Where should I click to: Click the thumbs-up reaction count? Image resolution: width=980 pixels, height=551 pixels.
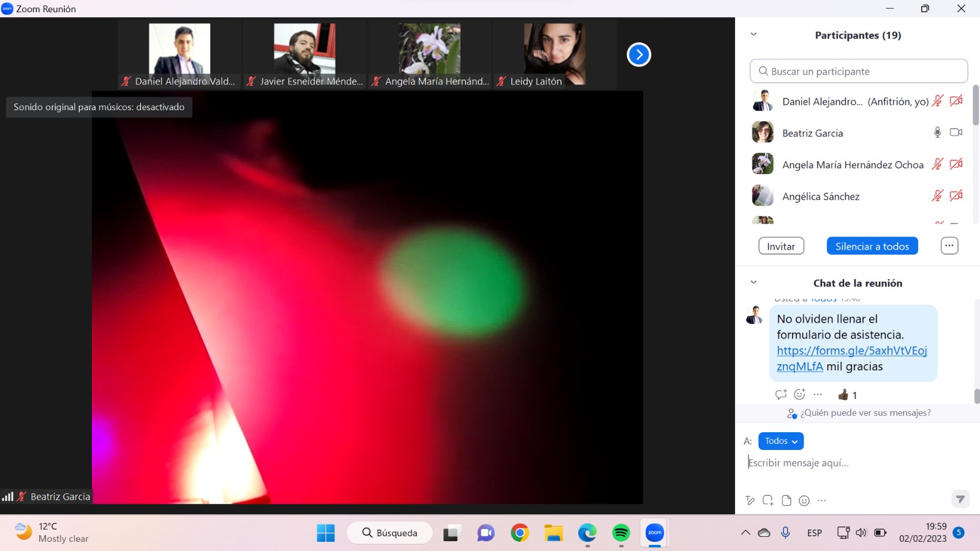pos(848,395)
